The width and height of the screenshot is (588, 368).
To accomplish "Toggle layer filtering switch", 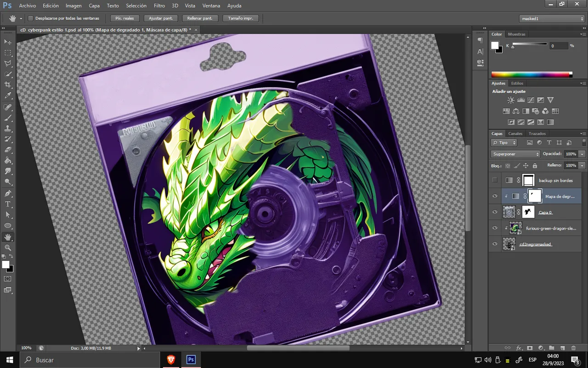I will pyautogui.click(x=584, y=143).
